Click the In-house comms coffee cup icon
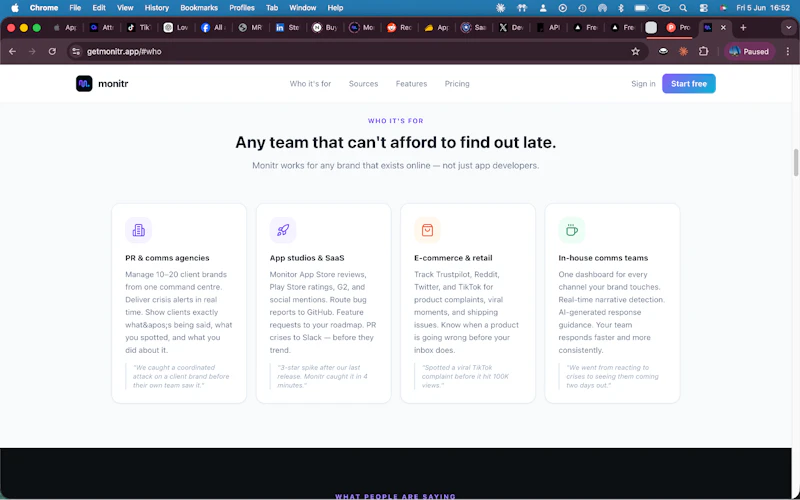The width and height of the screenshot is (800, 500). (571, 230)
